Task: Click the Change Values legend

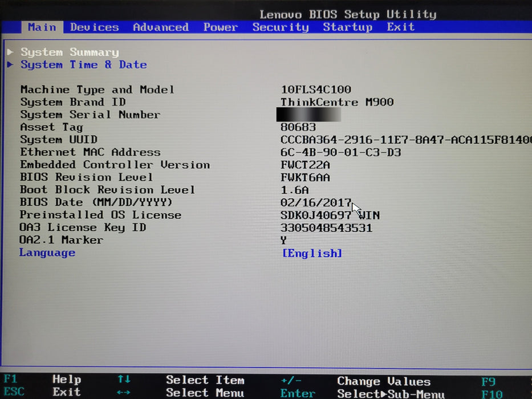Action: [384, 381]
